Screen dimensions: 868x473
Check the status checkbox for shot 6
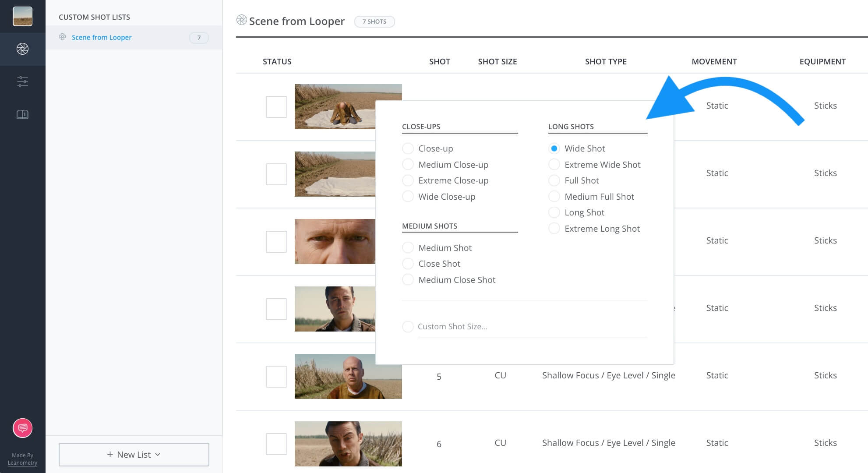276,444
